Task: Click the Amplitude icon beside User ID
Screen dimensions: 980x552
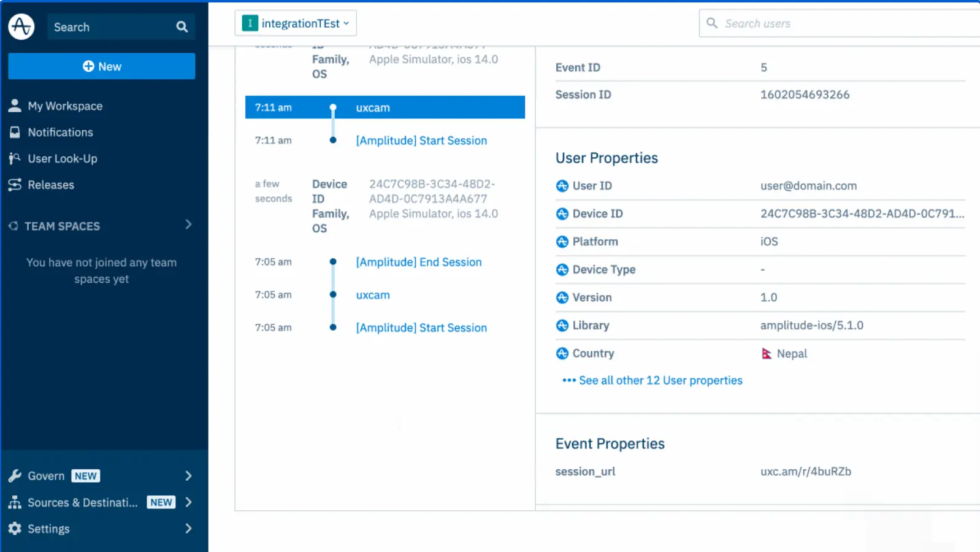Action: (562, 186)
